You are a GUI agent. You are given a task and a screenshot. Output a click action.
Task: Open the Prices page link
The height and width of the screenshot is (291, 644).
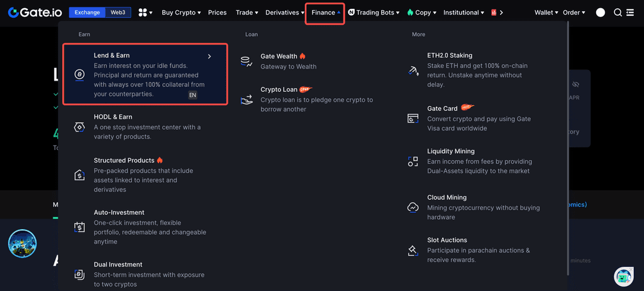(217, 13)
